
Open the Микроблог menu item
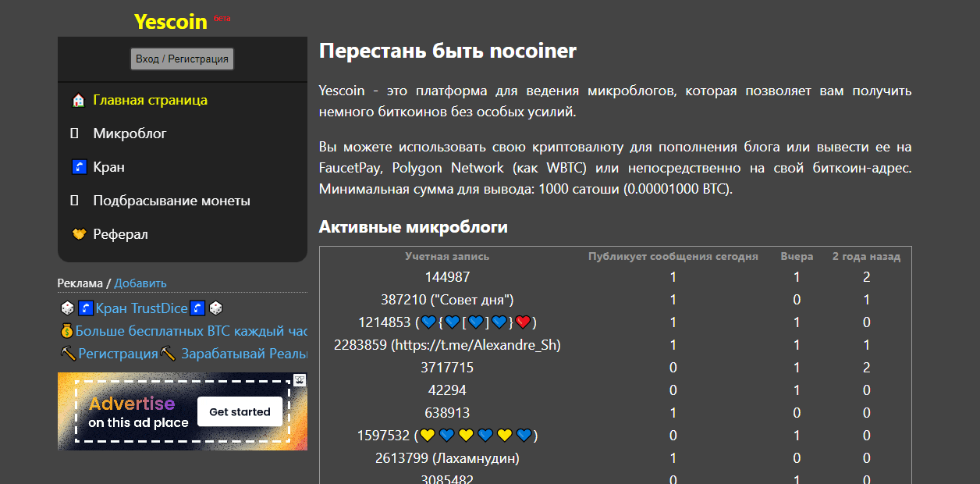coord(130,134)
